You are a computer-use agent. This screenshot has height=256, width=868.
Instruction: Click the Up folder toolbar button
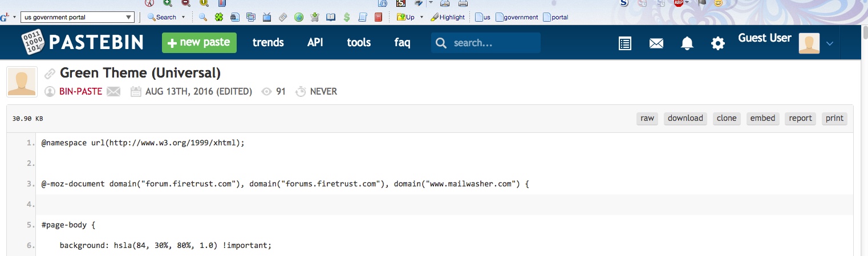pyautogui.click(x=405, y=17)
